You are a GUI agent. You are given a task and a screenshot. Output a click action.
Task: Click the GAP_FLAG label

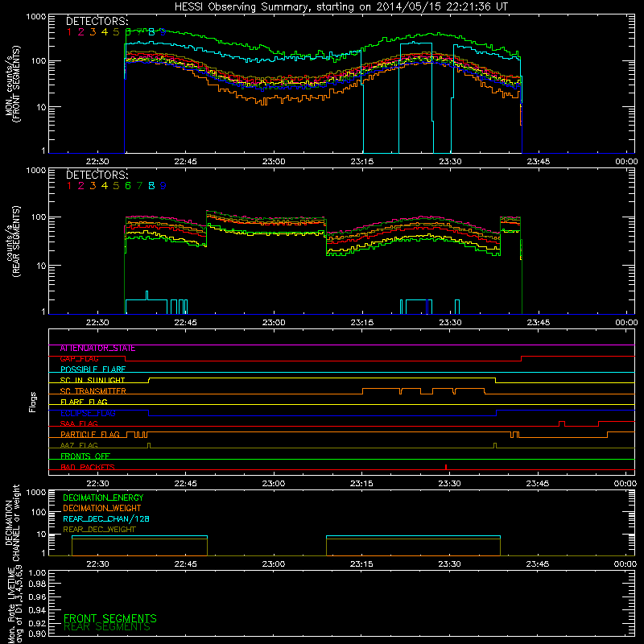[79, 359]
